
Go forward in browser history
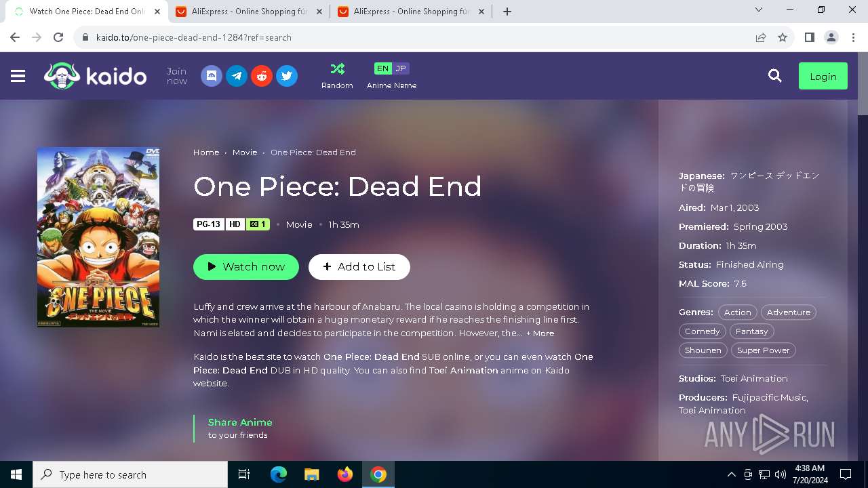[x=37, y=37]
